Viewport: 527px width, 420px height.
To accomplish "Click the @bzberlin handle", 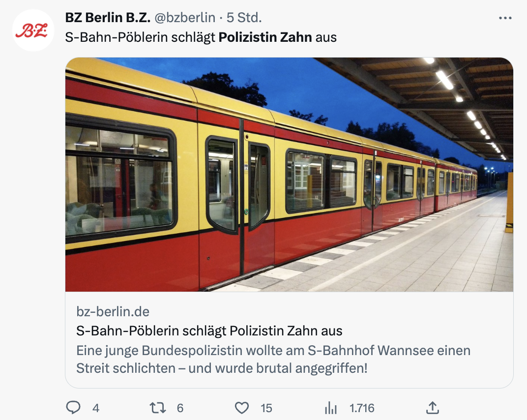I will pyautogui.click(x=185, y=18).
